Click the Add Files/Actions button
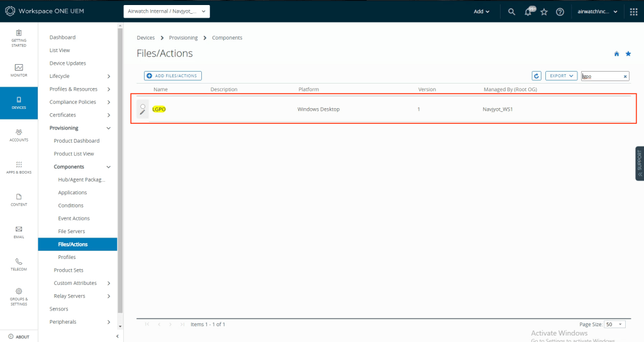Screen dimensions: 644x342 172,76
